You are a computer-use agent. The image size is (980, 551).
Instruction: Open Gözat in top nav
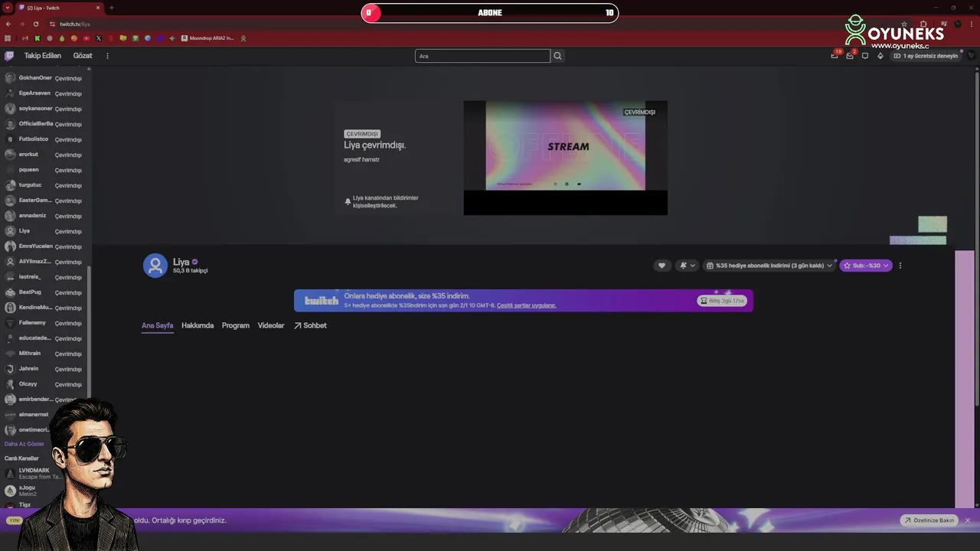(x=83, y=56)
